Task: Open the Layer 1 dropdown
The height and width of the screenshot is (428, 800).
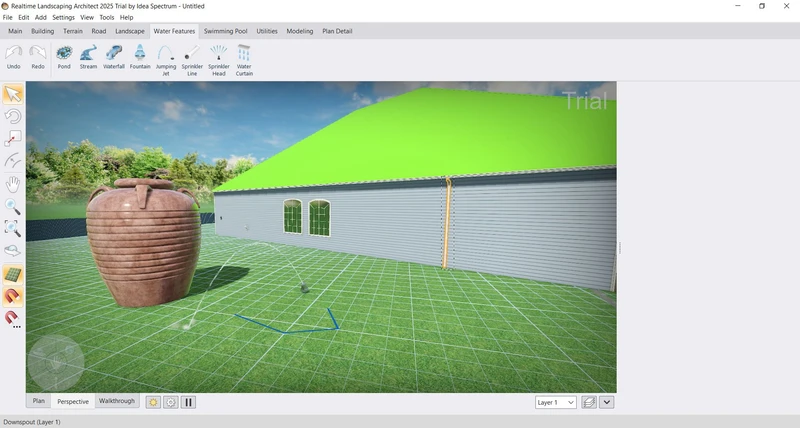Action: point(556,402)
